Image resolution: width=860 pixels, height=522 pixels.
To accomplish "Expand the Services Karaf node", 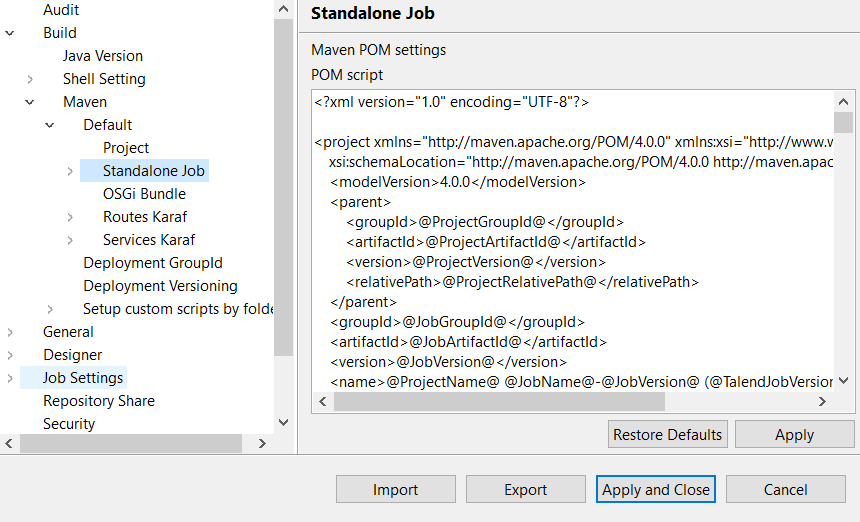I will click(70, 240).
